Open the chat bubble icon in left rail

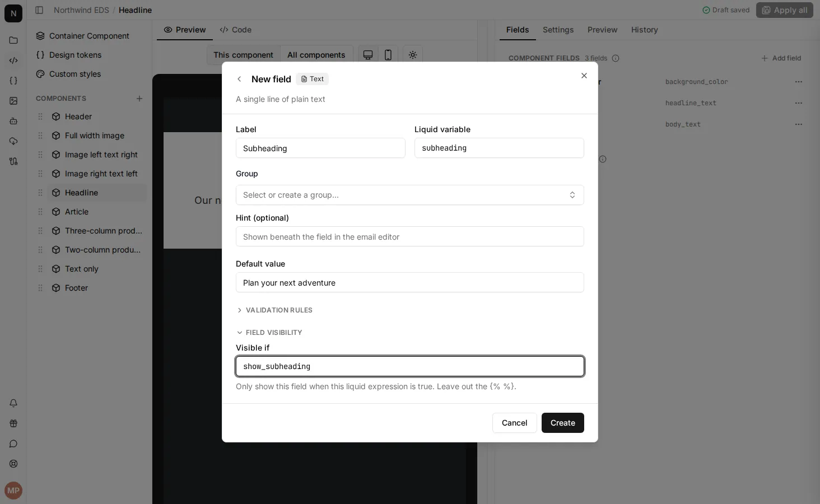pyautogui.click(x=13, y=444)
